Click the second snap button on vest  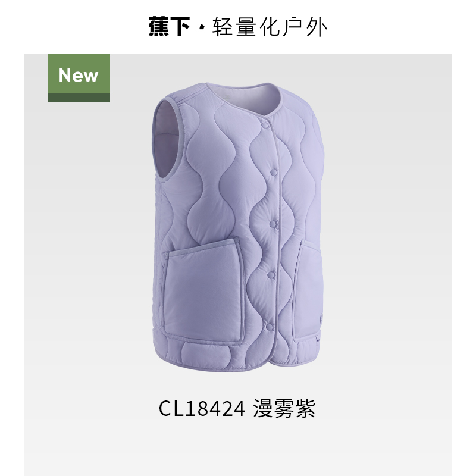pos(274,173)
